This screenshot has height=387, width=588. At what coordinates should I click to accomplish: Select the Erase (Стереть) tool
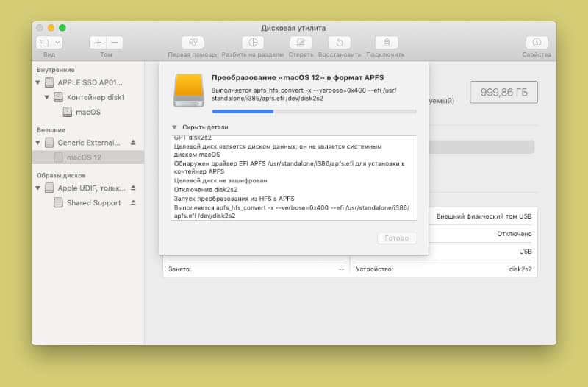[301, 43]
